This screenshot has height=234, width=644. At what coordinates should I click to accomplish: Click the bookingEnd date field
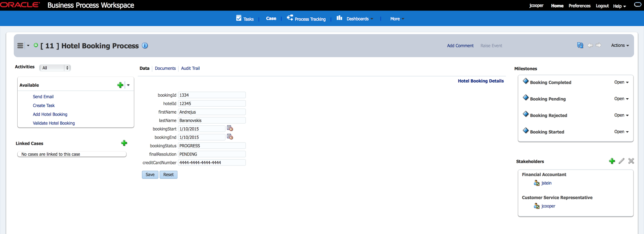(x=202, y=137)
